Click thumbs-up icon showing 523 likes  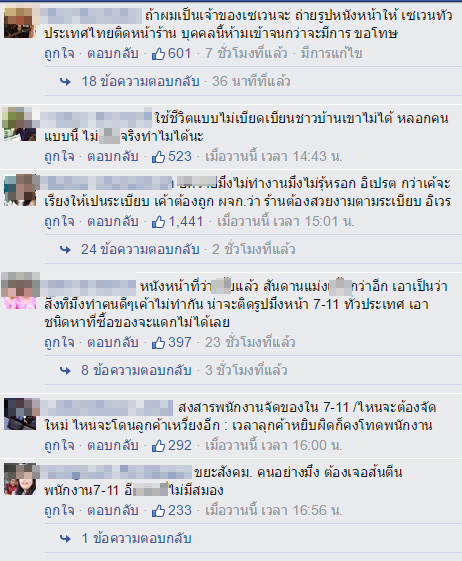[158, 157]
